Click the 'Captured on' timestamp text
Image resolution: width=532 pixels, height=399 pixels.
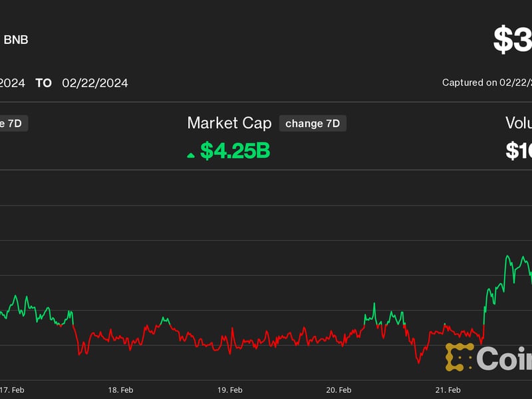487,83
